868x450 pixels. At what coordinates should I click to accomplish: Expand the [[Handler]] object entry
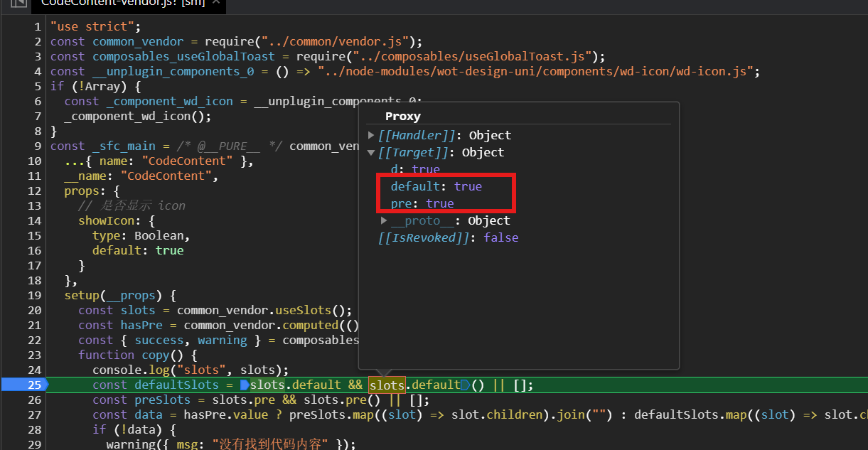click(x=371, y=136)
